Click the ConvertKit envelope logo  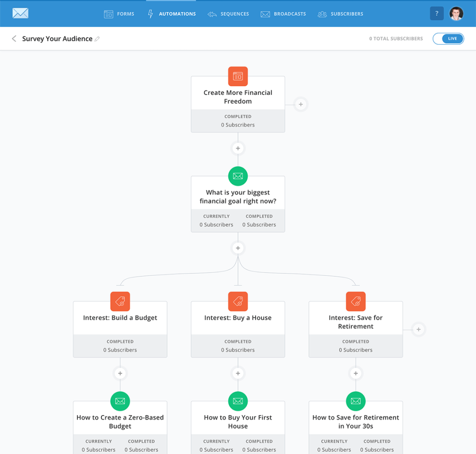(20, 13)
